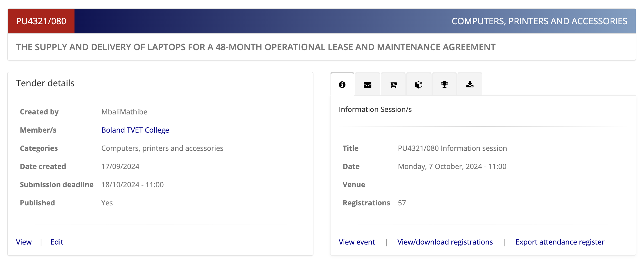Click the Tender details panel heading
The image size is (644, 263).
click(45, 83)
